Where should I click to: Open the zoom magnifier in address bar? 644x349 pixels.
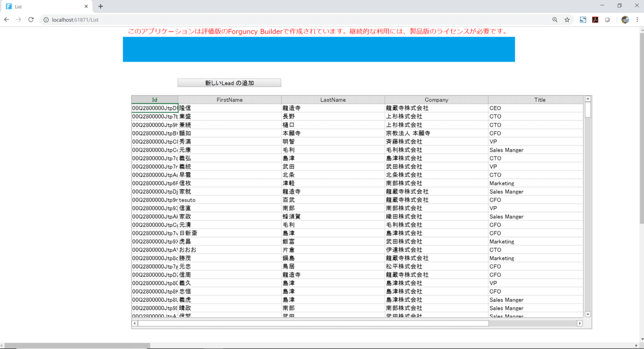click(x=555, y=20)
